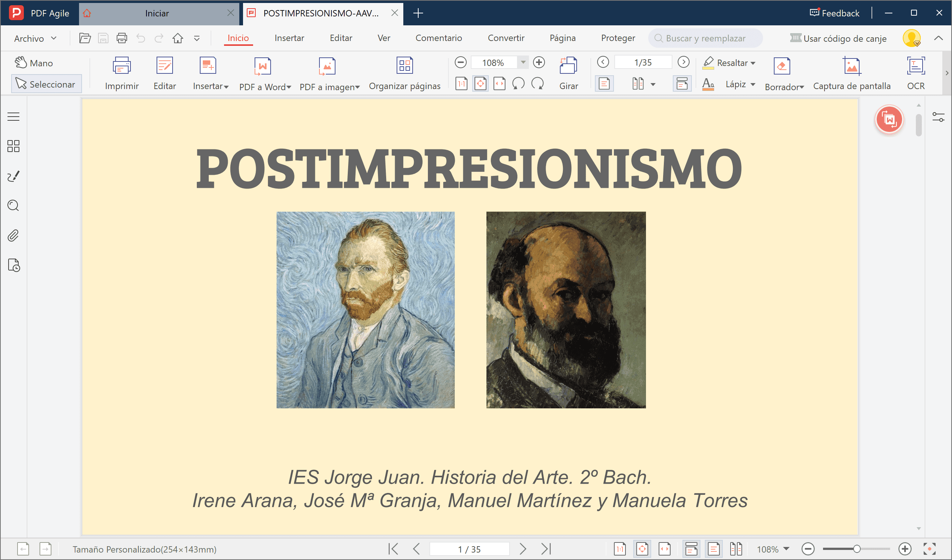Open the document history sidebar icon

[x=13, y=265]
